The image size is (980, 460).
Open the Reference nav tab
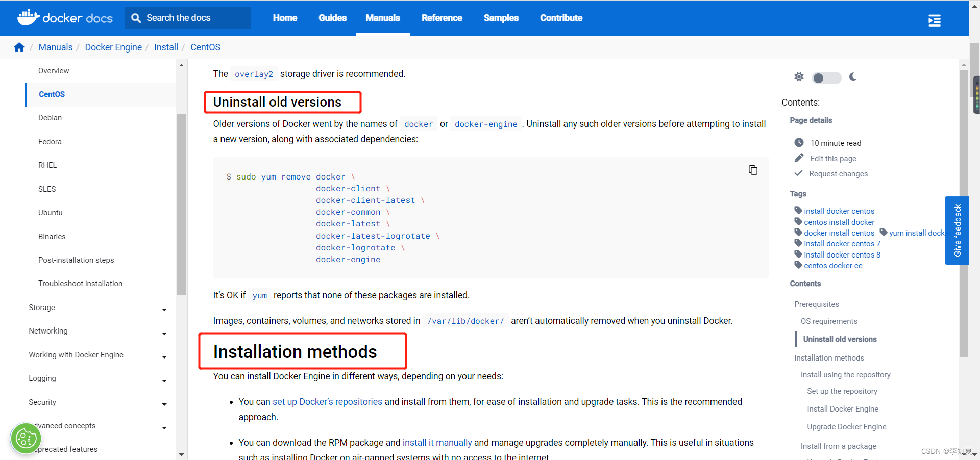coord(442,18)
